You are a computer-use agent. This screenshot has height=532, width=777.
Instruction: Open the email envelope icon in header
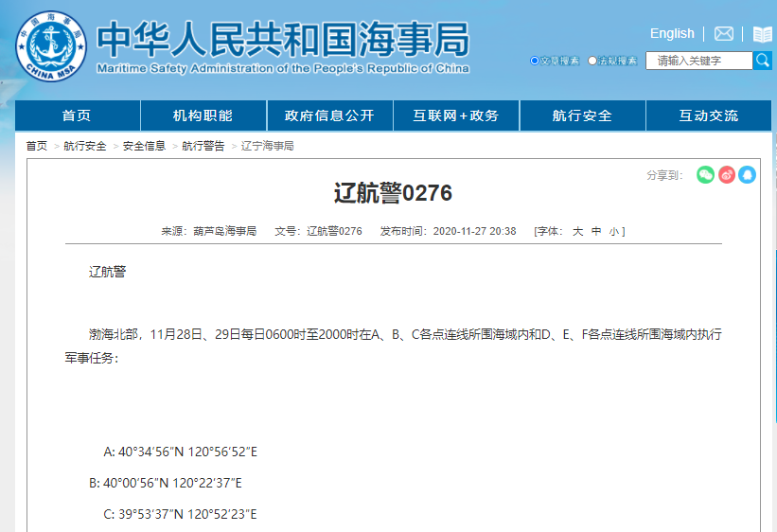[723, 34]
